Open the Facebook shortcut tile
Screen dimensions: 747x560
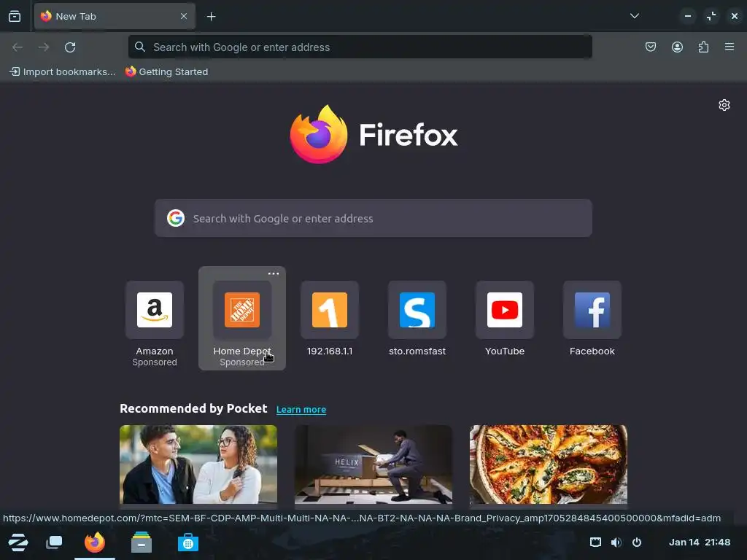[592, 318]
